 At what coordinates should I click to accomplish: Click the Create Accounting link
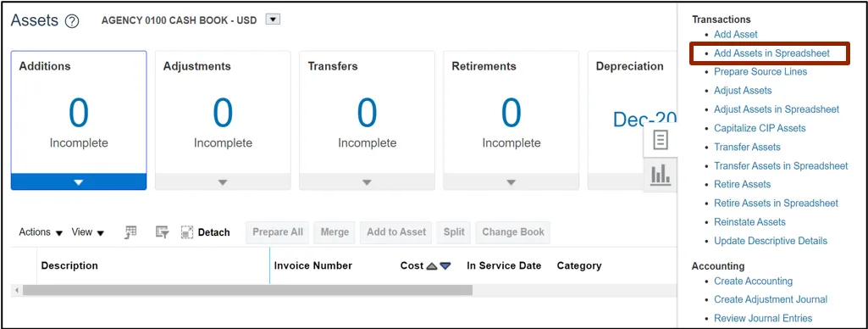pos(753,281)
